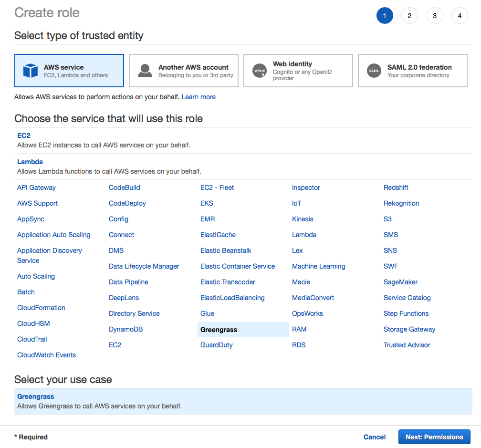
Task: Select the Web identity card
Action: pos(298,71)
